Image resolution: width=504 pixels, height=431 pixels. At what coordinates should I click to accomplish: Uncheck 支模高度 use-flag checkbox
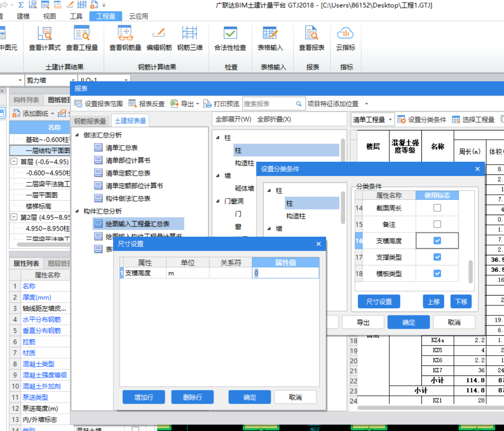coord(437,241)
